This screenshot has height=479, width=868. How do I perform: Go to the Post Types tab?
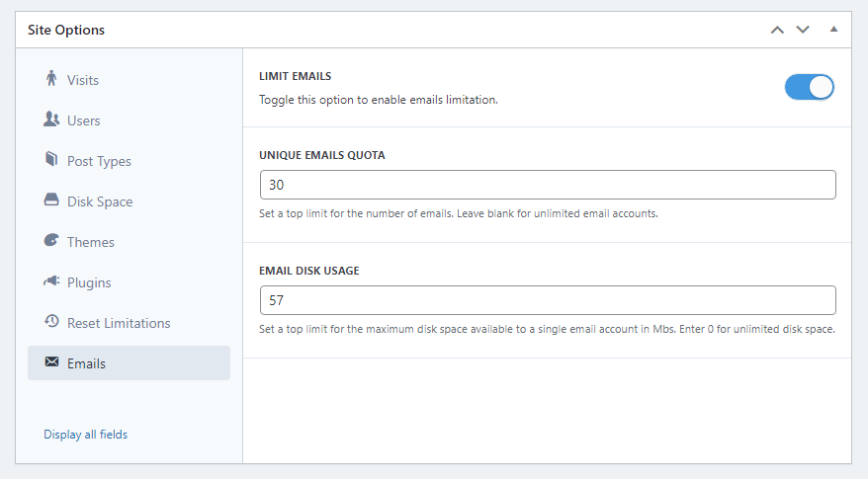[129, 161]
